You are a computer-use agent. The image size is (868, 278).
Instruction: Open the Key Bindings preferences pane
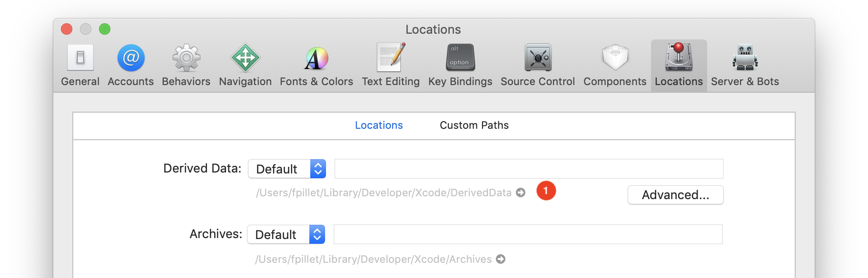click(460, 66)
